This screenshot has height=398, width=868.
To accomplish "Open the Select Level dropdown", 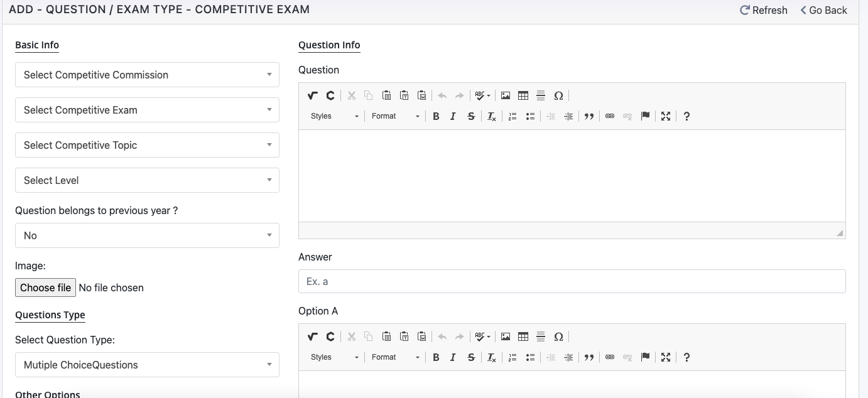I will coord(147,180).
